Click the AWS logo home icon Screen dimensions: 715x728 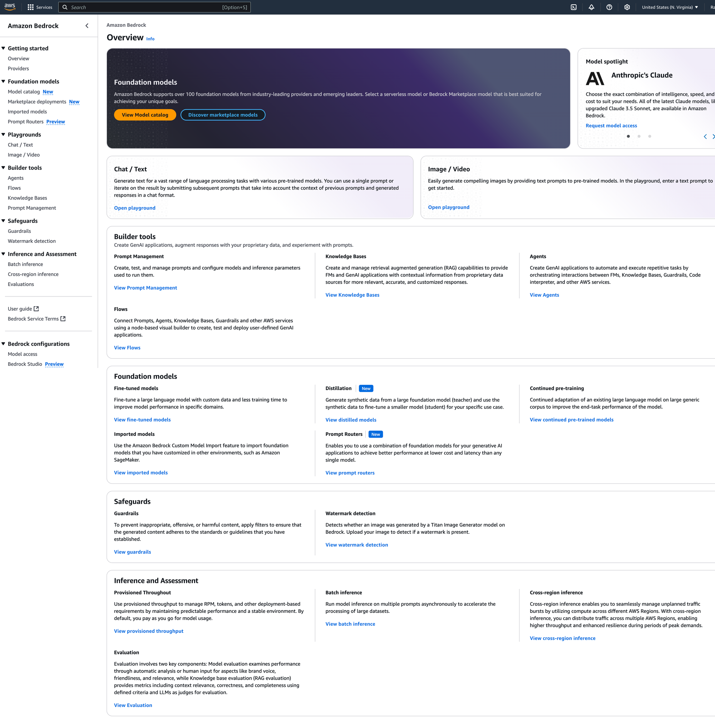point(10,7)
